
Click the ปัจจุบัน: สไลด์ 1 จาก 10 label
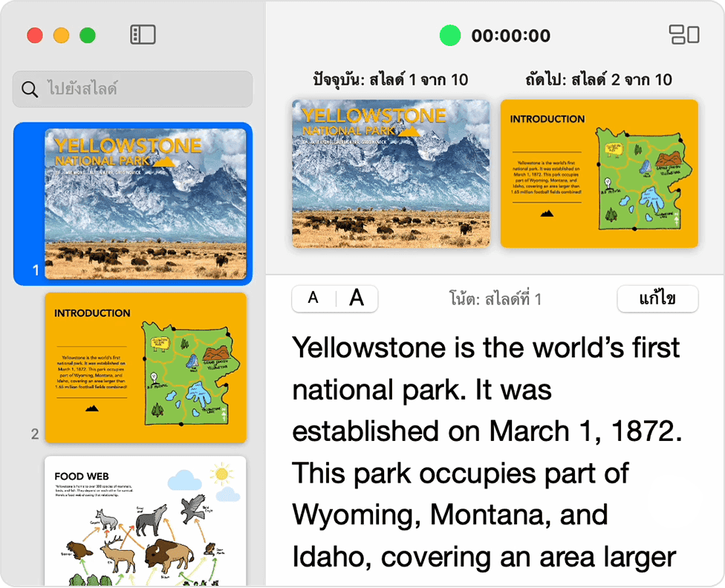point(391,79)
